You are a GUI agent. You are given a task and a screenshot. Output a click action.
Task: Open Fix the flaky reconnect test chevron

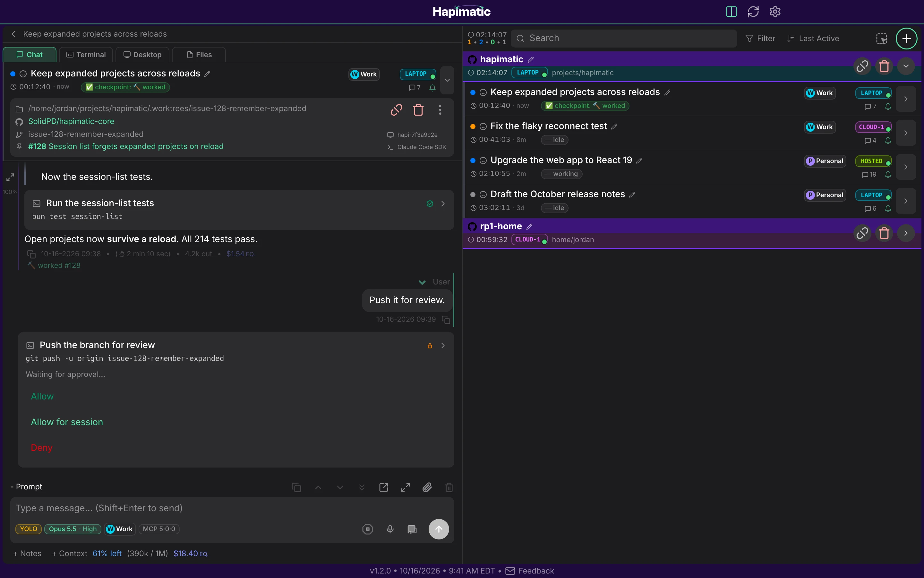(906, 133)
